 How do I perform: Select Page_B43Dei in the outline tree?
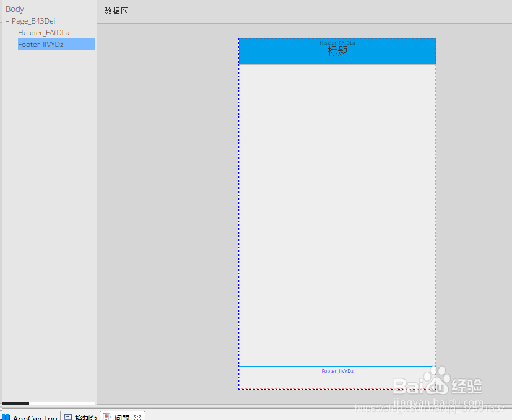point(33,21)
